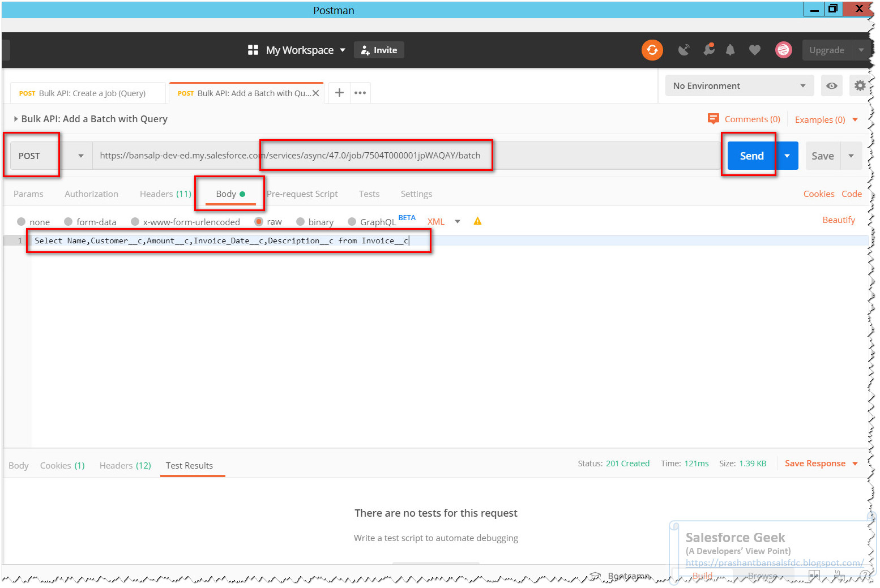
Task: Switch to the Params tab
Action: tap(28, 194)
